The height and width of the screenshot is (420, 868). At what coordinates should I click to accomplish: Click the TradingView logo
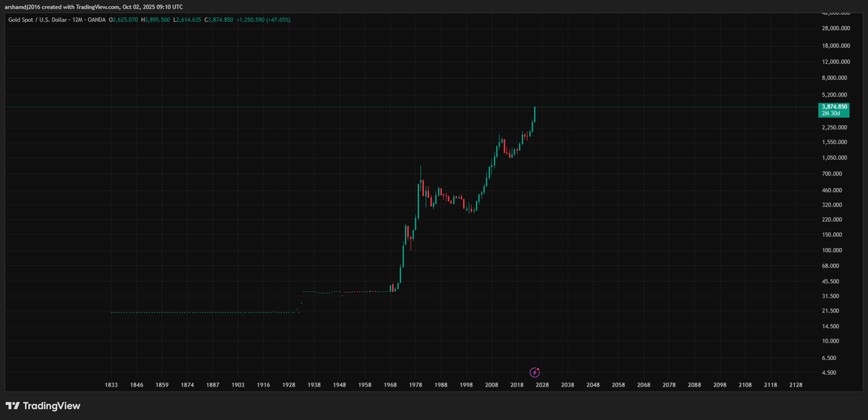[x=43, y=406]
